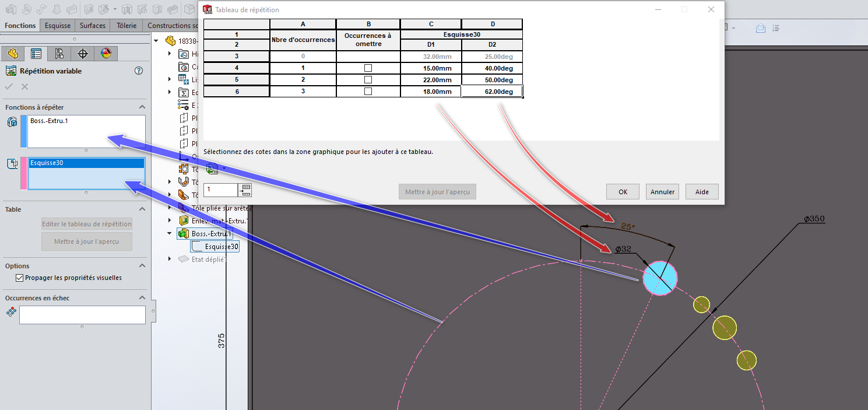
Task: Click the add-rows icon beside the 1 field
Action: [245, 190]
